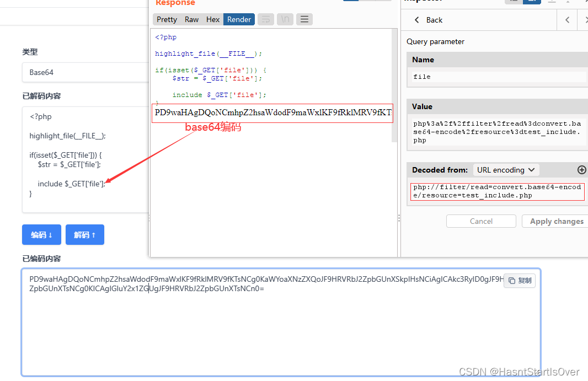
Task: Click the base64 string in rendered response
Action: pyautogui.click(x=272, y=113)
